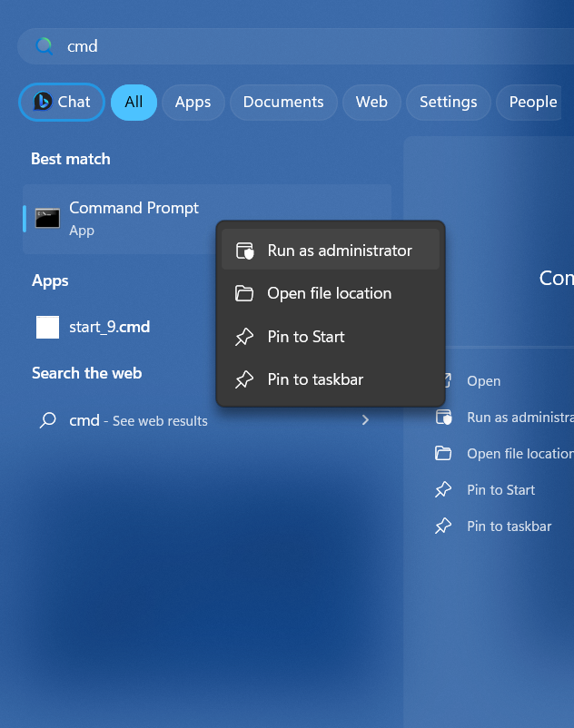Click Pin to taskbar pin icon in right pane
The image size is (574, 728).
443,526
